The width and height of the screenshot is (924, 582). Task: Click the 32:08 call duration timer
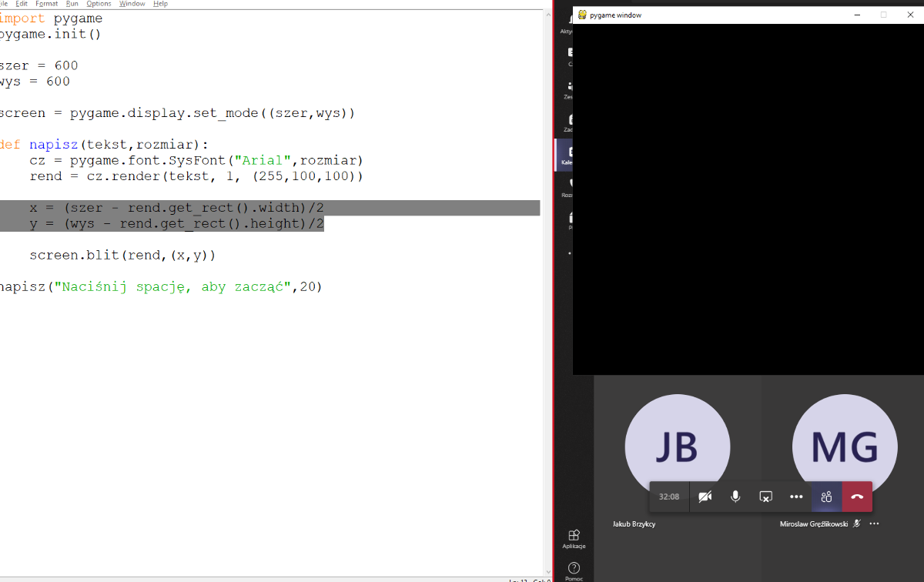coord(669,497)
